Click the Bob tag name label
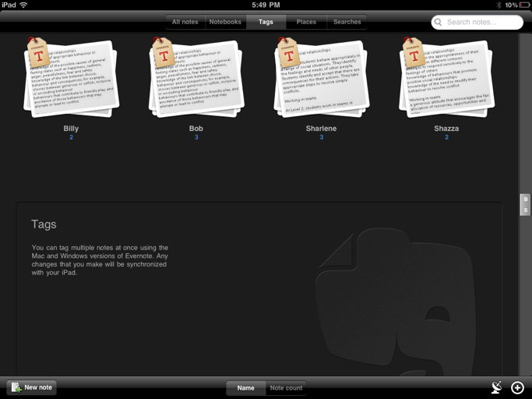This screenshot has width=532, height=399. pyautogui.click(x=196, y=129)
